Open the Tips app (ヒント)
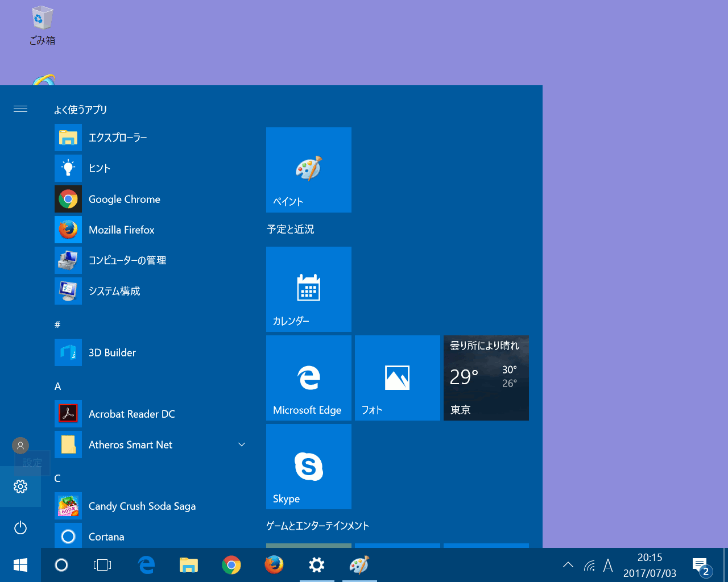The image size is (728, 582). point(151,168)
